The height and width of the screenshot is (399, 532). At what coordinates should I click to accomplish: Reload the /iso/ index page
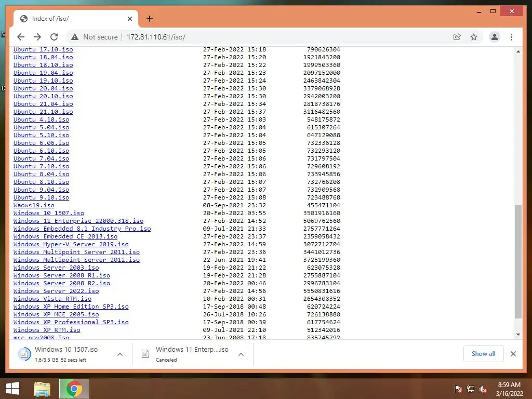(54, 37)
